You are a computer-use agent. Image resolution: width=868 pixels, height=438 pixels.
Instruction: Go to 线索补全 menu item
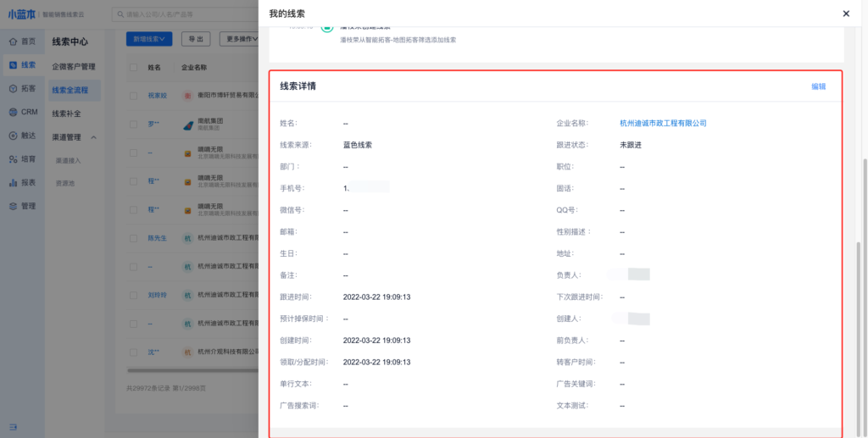tap(67, 114)
